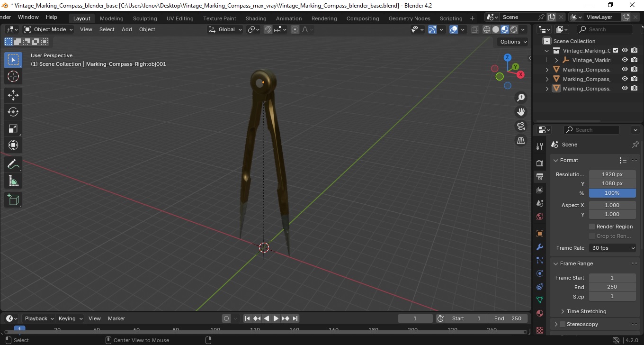The height and width of the screenshot is (345, 644).
Task: Toggle X-ray mode in viewport header
Action: tap(474, 29)
